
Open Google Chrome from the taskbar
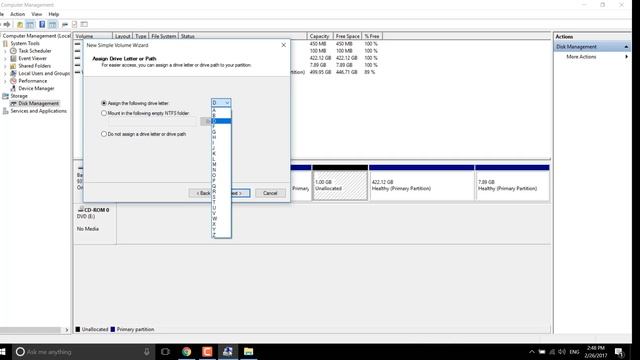pos(187,351)
